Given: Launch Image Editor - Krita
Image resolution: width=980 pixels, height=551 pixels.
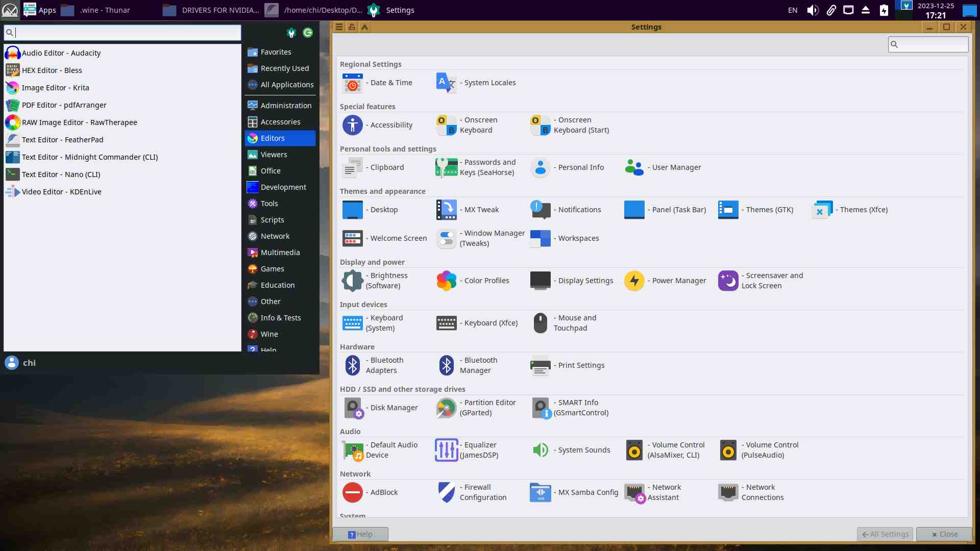Looking at the screenshot, I should [55, 88].
